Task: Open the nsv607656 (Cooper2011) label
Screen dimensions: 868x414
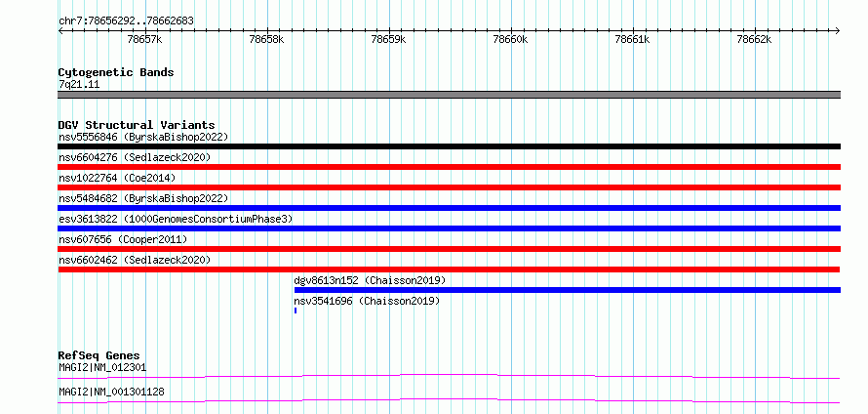Action: pyautogui.click(x=123, y=239)
